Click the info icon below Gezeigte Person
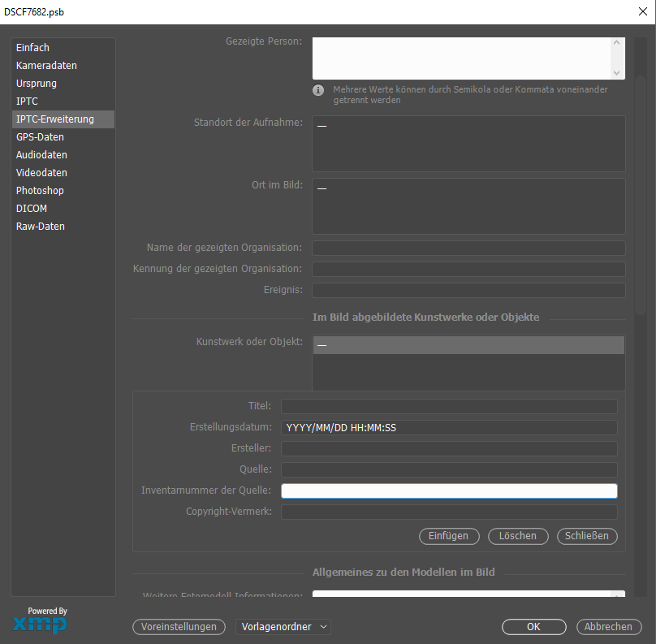The height and width of the screenshot is (644, 656). click(318, 90)
